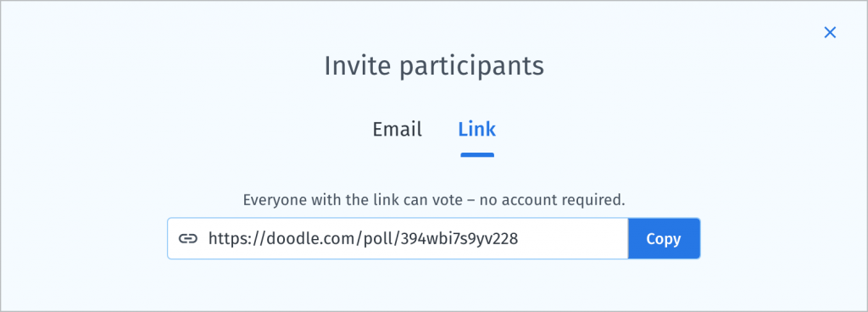Click blank dialog area below the link field
Image resolution: width=868 pixels, height=312 pixels.
point(434,285)
